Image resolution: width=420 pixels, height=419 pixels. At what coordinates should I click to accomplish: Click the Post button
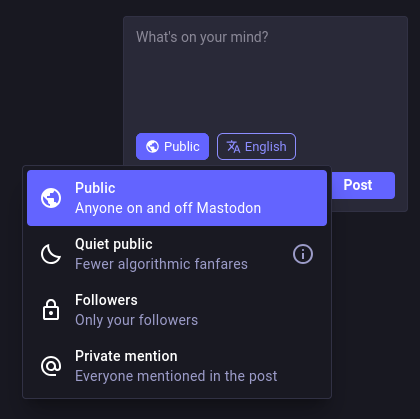(x=358, y=185)
